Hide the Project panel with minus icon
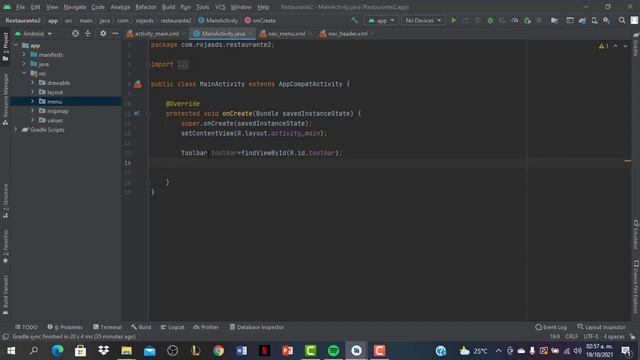Image resolution: width=640 pixels, height=360 pixels. point(115,33)
